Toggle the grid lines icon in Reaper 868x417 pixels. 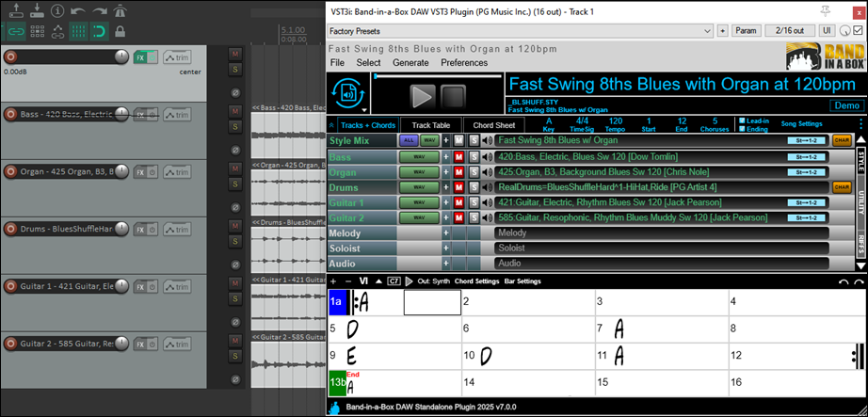click(x=78, y=32)
